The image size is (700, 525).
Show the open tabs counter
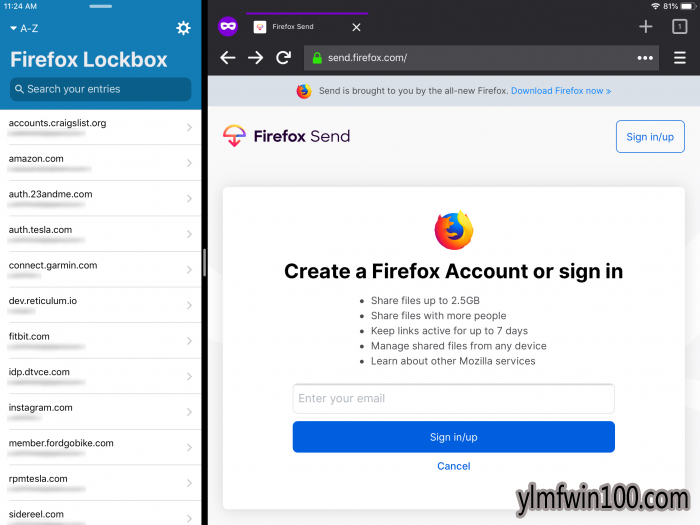[679, 27]
